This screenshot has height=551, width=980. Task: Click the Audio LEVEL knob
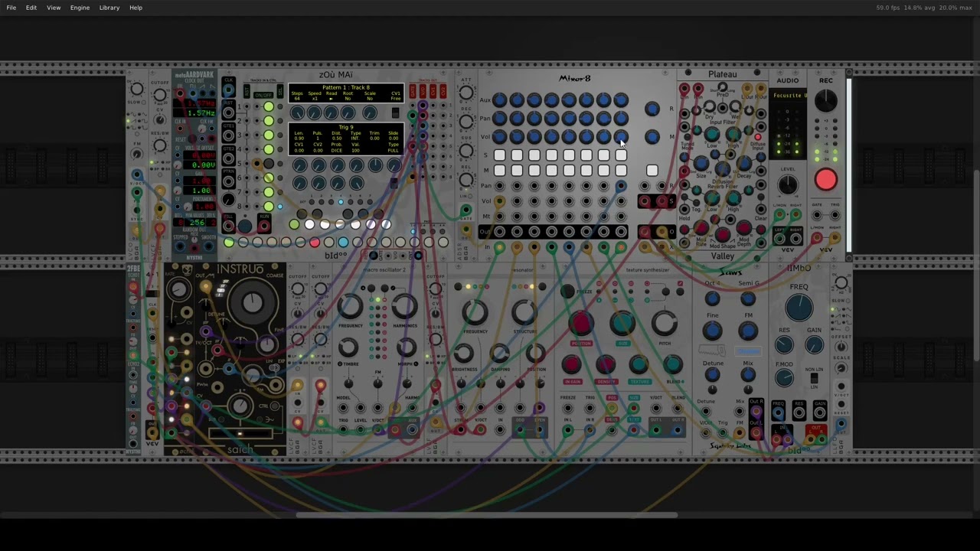pos(787,184)
